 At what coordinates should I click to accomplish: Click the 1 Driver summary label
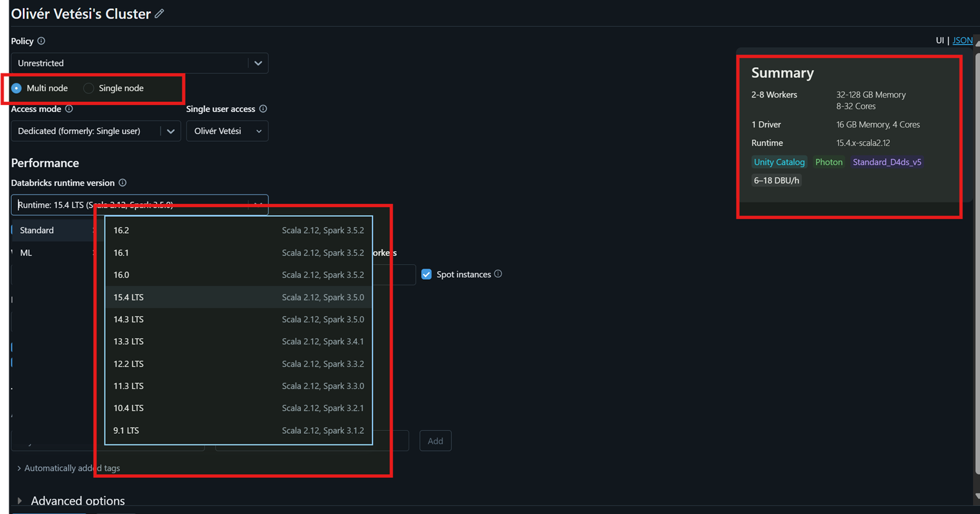tap(766, 124)
